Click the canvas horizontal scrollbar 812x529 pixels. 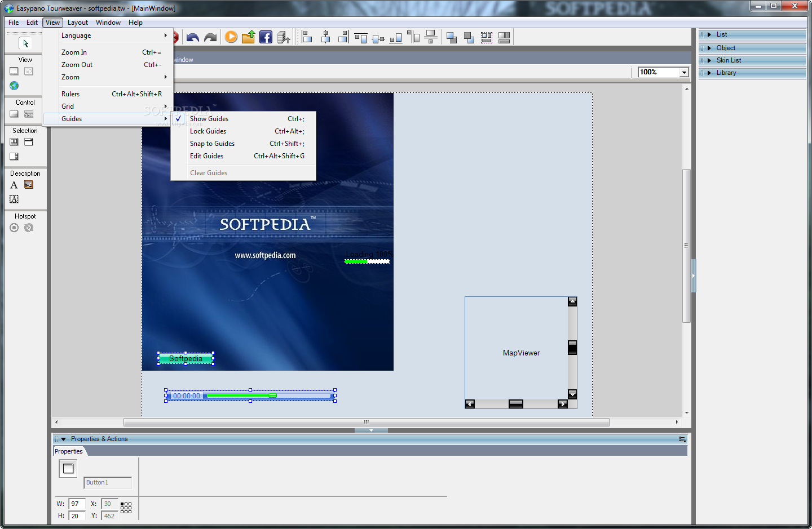click(x=367, y=422)
